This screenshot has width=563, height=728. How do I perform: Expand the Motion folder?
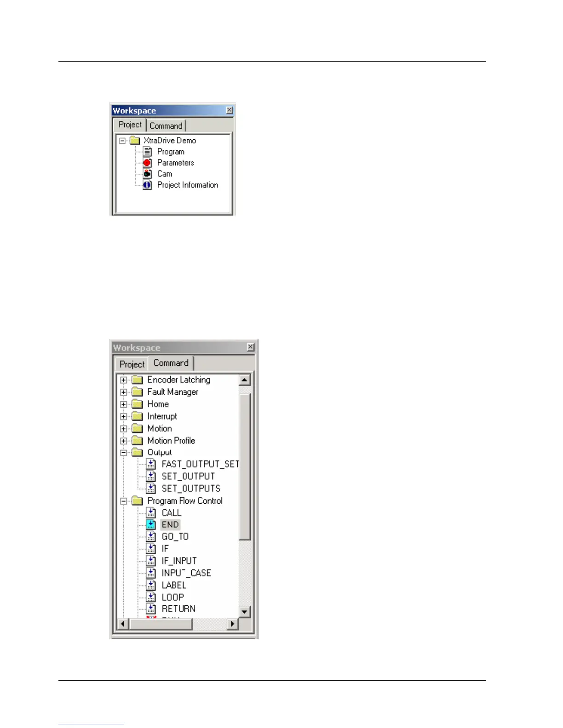(123, 429)
